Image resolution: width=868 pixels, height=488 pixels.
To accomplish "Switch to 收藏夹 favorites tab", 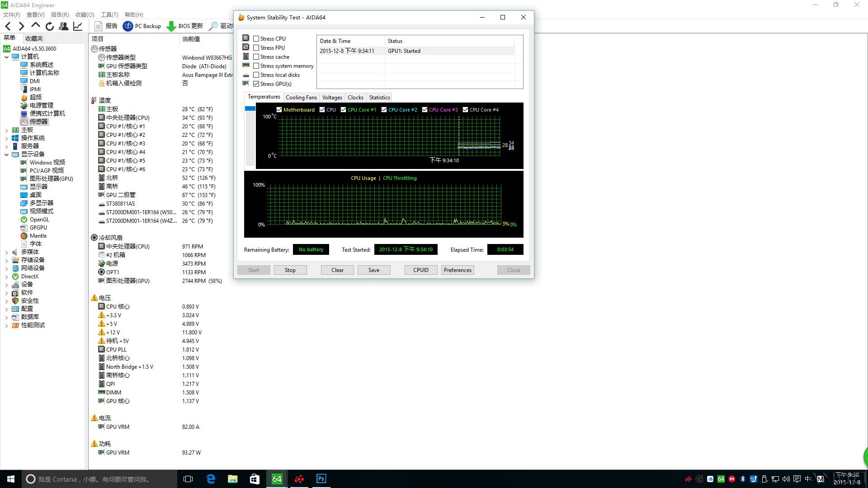I will point(34,38).
